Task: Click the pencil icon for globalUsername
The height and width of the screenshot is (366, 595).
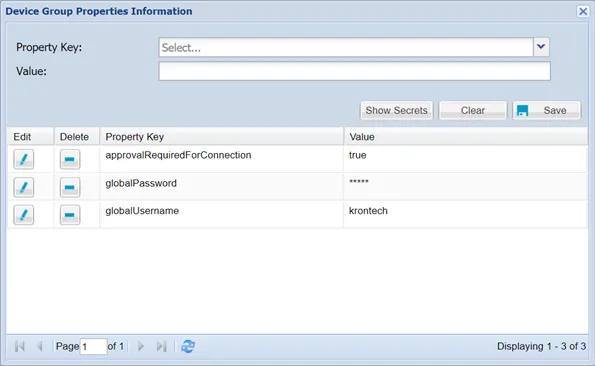Action: coord(24,215)
